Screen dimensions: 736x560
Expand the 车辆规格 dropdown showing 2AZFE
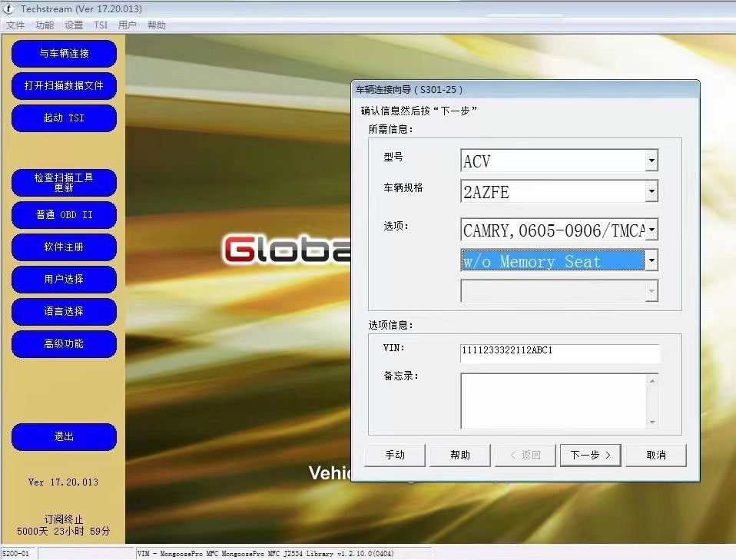click(653, 191)
